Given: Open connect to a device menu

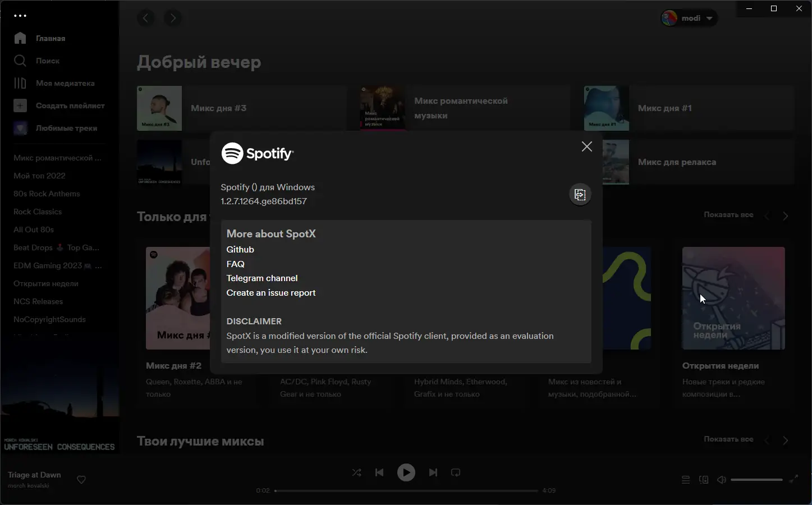Looking at the screenshot, I should pyautogui.click(x=704, y=480).
